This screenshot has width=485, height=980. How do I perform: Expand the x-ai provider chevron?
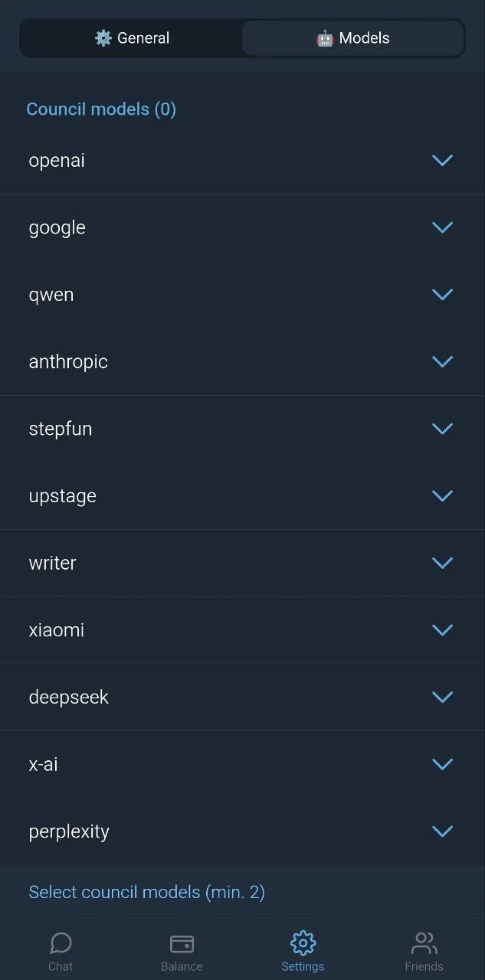pos(442,764)
